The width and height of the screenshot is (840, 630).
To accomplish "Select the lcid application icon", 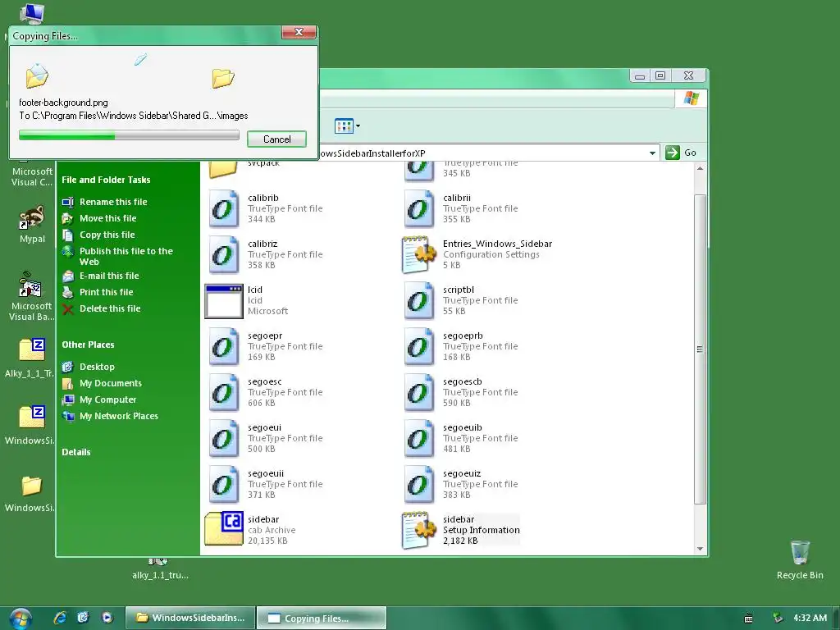I will [x=223, y=301].
